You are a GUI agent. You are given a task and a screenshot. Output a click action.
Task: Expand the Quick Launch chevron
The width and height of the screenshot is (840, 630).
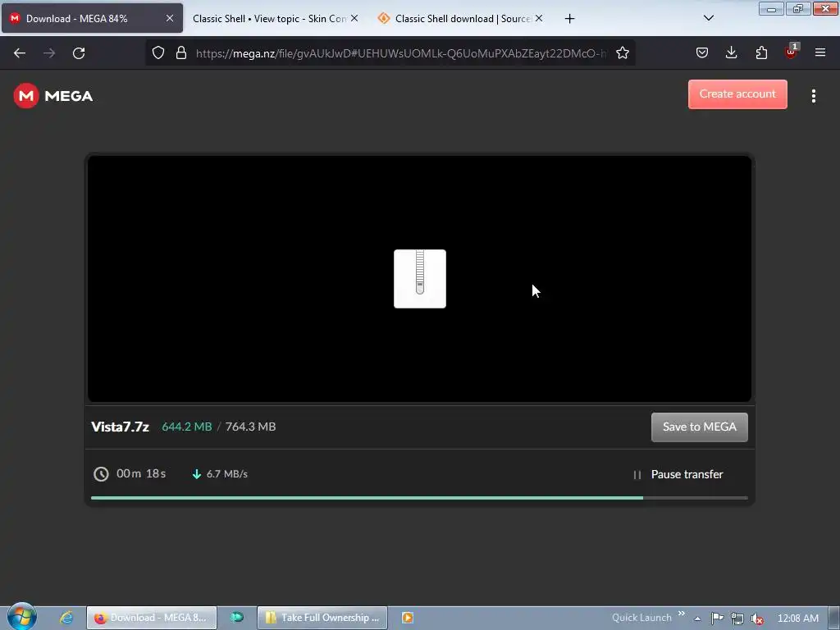click(682, 614)
